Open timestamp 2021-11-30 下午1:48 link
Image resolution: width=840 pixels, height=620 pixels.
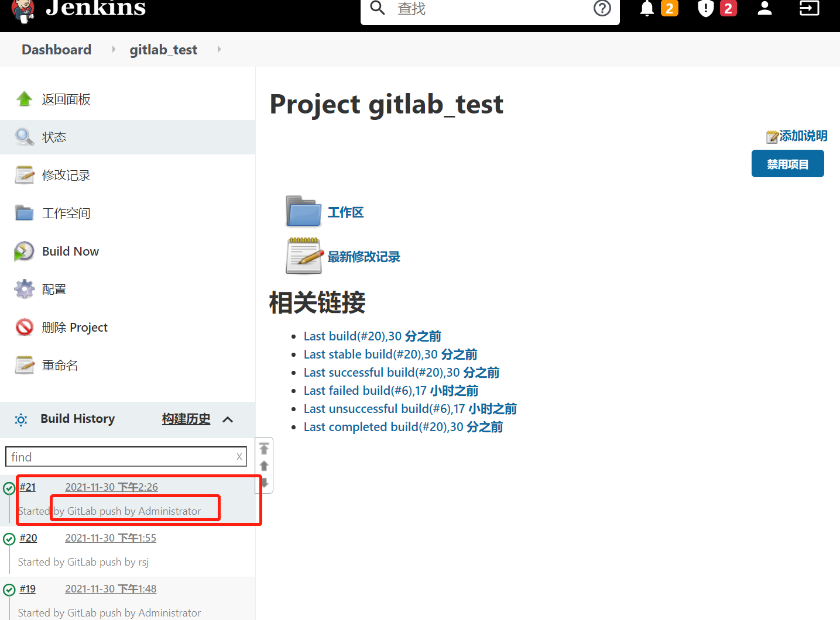click(111, 588)
